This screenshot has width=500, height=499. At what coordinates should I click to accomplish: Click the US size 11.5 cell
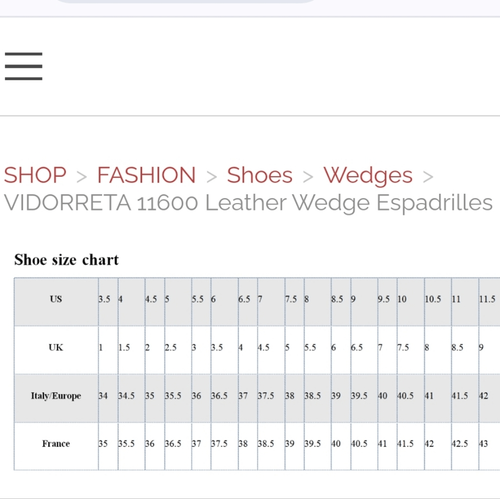click(489, 302)
